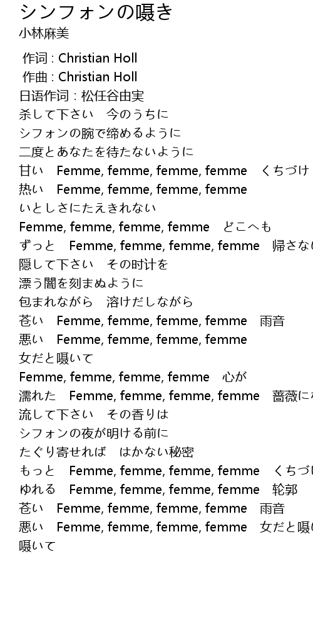The width and height of the screenshot is (313, 644).
Task: Click the lyric 流して下さい その香りは
Action: tap(94, 415)
